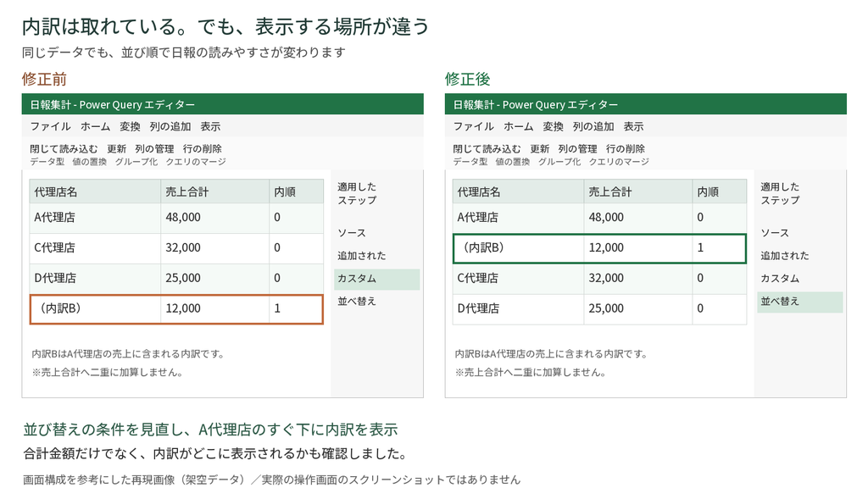Click 25,000 cell in 修正前 table
This screenshot has height=499, width=868.
(x=215, y=278)
